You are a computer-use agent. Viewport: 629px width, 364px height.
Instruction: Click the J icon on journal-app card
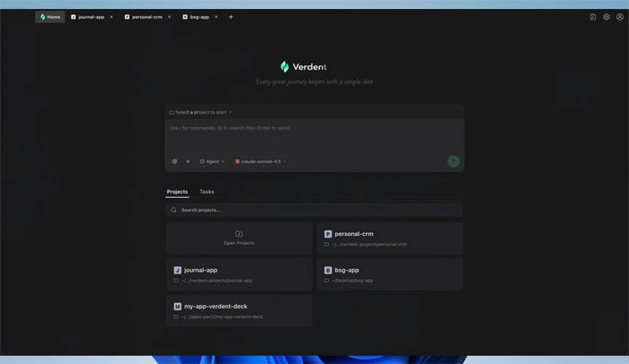coord(178,270)
